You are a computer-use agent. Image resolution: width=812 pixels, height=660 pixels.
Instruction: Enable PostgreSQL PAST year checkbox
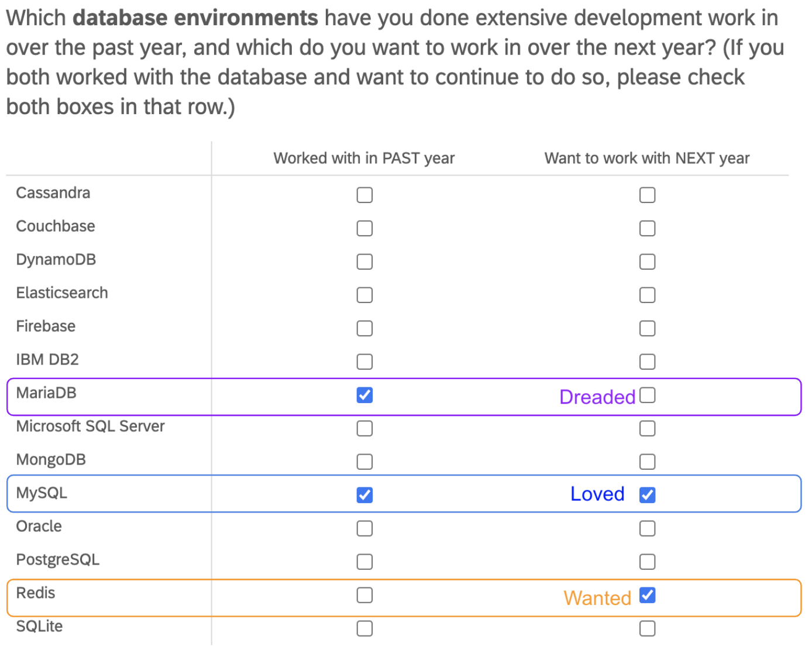pos(364,562)
